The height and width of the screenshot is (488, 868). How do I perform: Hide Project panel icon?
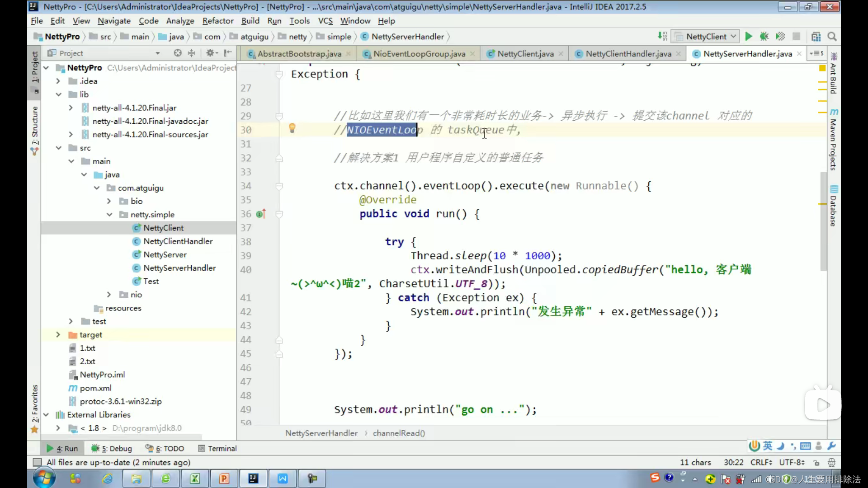pos(228,53)
